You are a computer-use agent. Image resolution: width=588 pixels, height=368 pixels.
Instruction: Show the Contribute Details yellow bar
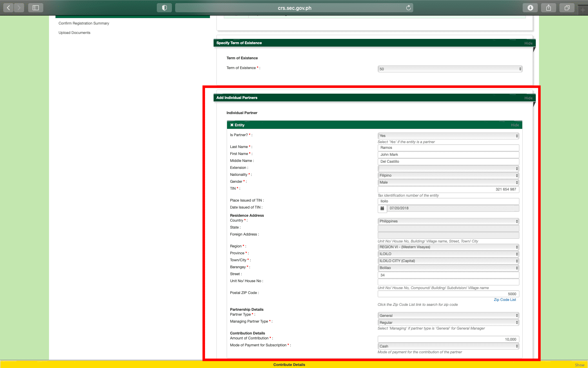tap(579, 365)
